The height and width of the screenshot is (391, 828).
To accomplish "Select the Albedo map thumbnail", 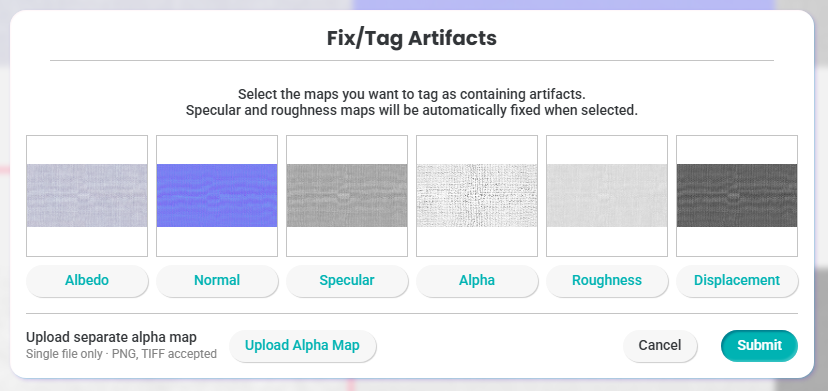I will [87, 196].
